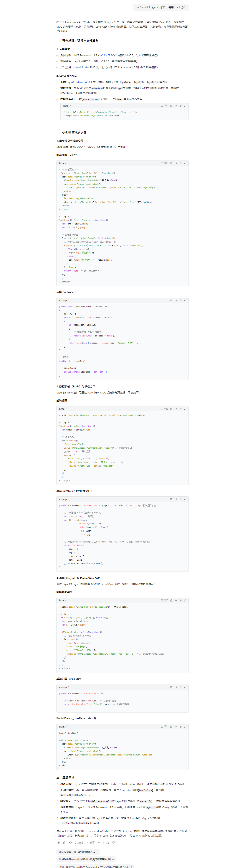Image resolution: width=240 pixels, height=868 pixels.
Task: Toggle dark theme on _UserDetail.cshtml block
Action: (181, 726)
